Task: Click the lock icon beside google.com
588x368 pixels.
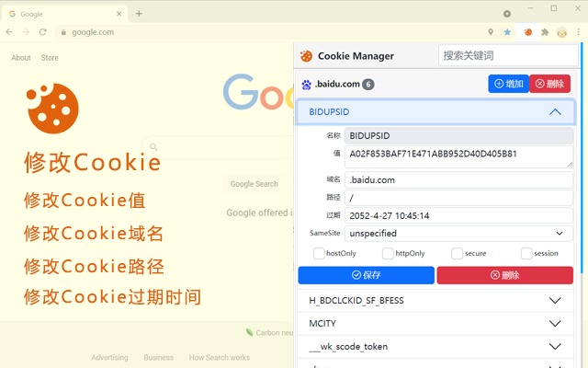Action: coord(63,33)
